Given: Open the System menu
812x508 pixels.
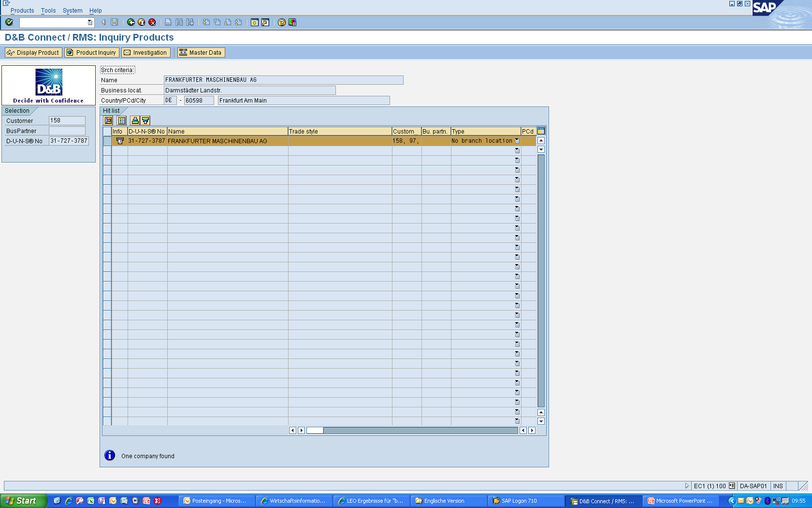Looking at the screenshot, I should (x=72, y=10).
